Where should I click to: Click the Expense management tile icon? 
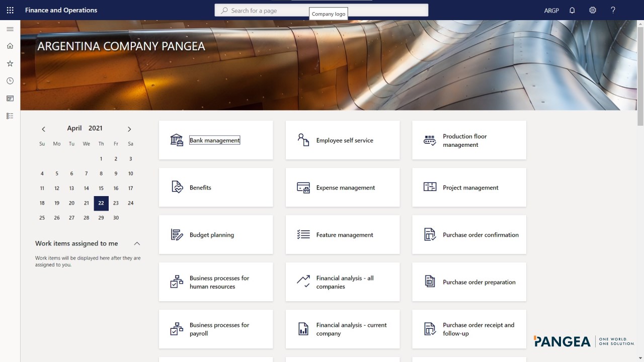pyautogui.click(x=303, y=188)
